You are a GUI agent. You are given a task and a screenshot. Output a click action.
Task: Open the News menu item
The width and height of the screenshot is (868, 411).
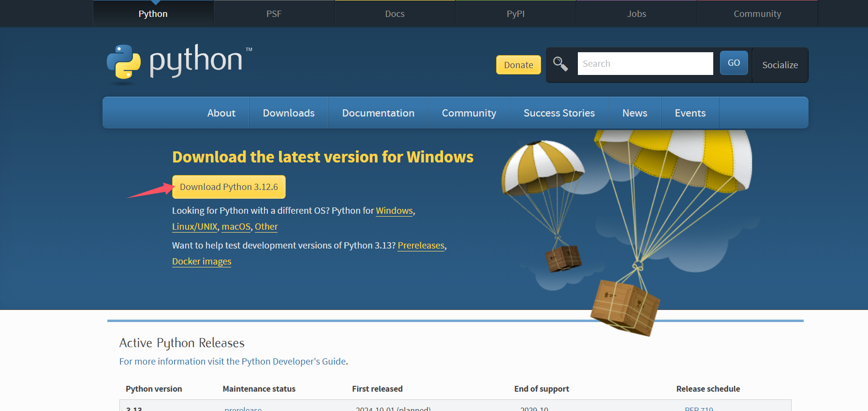[634, 113]
